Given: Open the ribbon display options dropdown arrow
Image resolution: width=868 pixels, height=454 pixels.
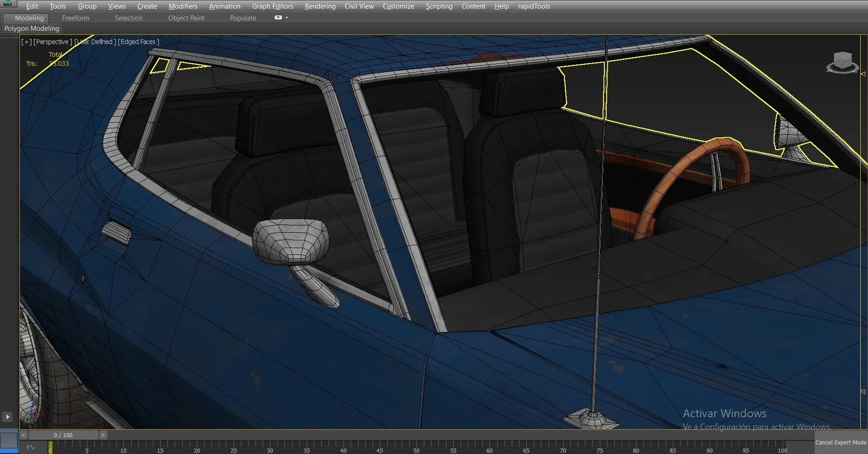Looking at the screenshot, I should click(287, 18).
